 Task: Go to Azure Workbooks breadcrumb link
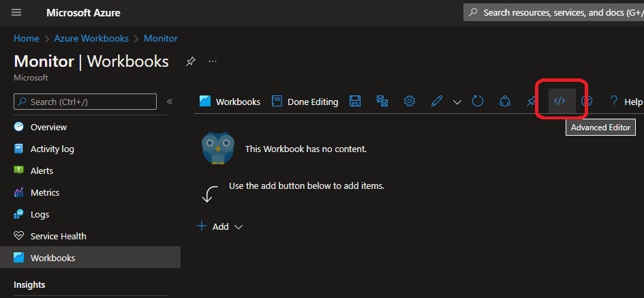tap(93, 39)
